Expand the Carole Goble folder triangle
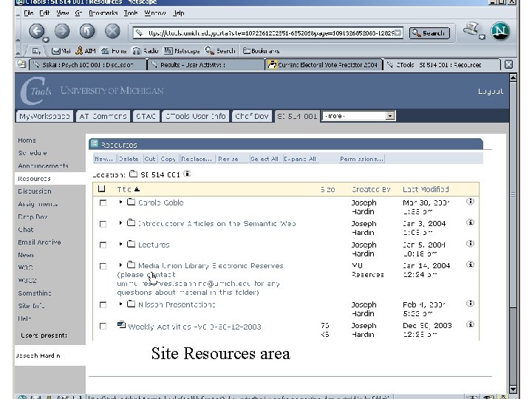Viewport: 532px width, 399px height. coord(120,202)
